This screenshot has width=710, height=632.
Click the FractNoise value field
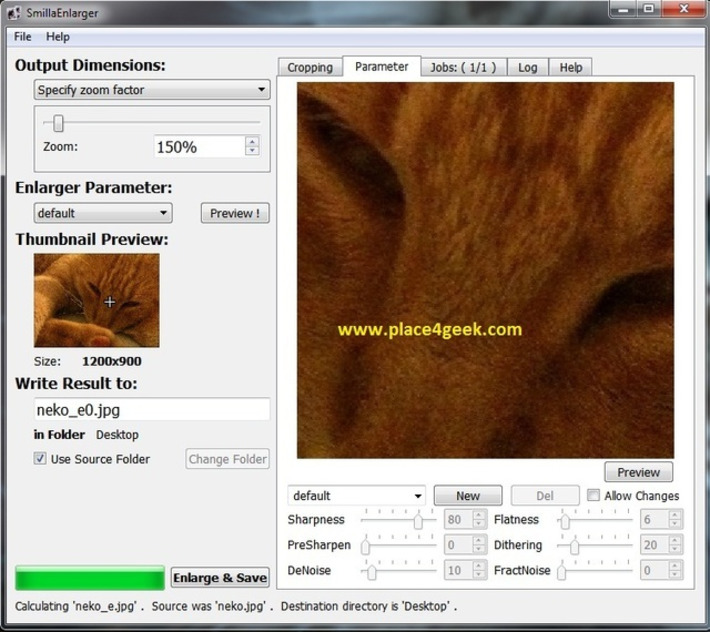point(654,570)
